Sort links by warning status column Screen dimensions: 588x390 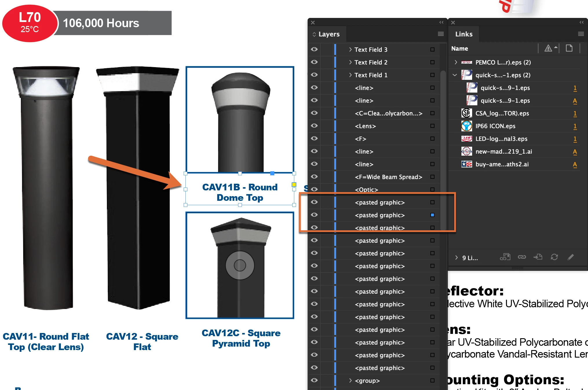coord(548,48)
